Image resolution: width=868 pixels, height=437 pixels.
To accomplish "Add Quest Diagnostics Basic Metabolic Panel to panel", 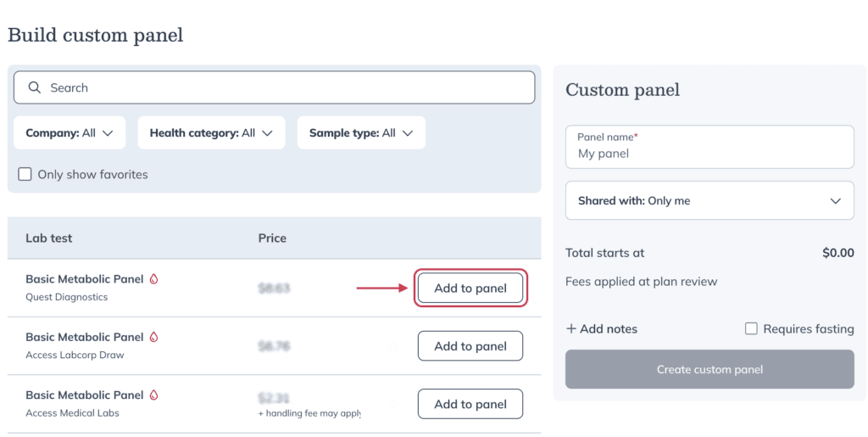I will coord(470,288).
